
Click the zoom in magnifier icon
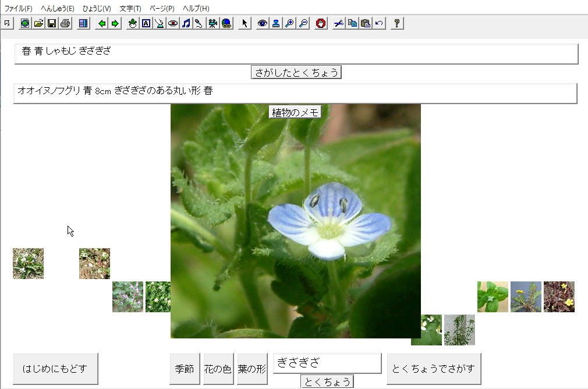[x=289, y=24]
